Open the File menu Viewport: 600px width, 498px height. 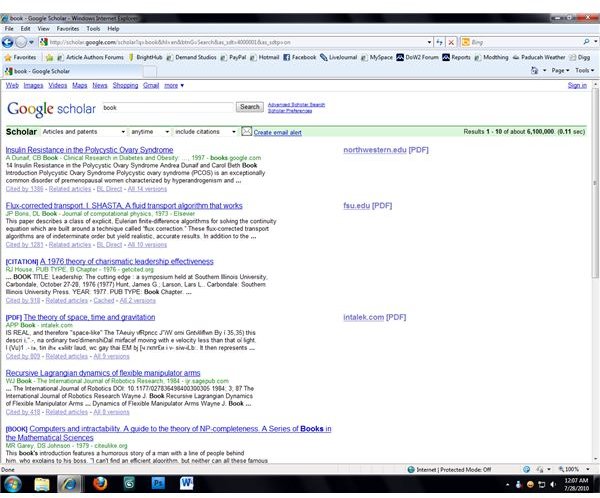point(9,29)
